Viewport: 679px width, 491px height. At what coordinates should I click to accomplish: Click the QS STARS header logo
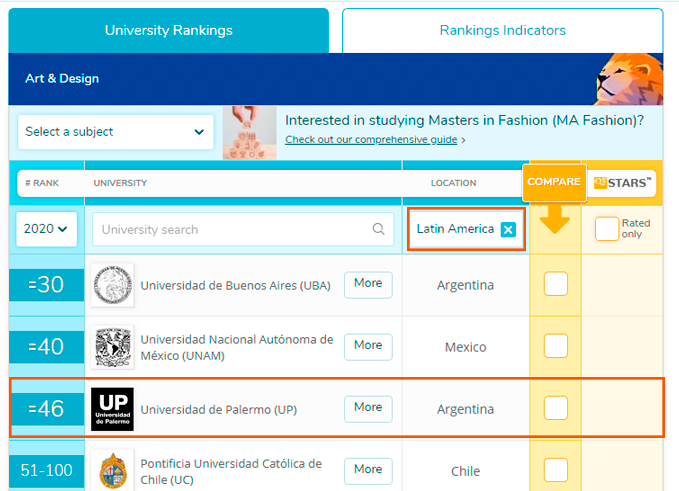(x=622, y=183)
